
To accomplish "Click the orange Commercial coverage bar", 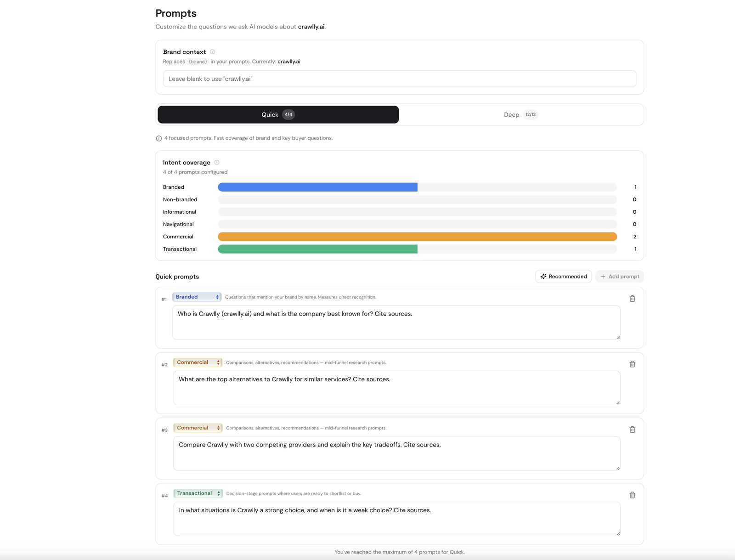I will click(417, 237).
